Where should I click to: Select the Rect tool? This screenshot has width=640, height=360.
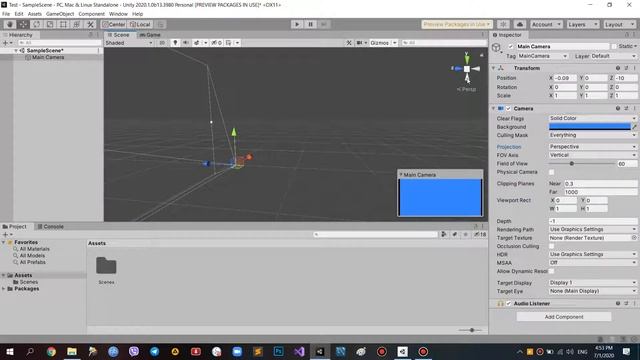coord(64,24)
